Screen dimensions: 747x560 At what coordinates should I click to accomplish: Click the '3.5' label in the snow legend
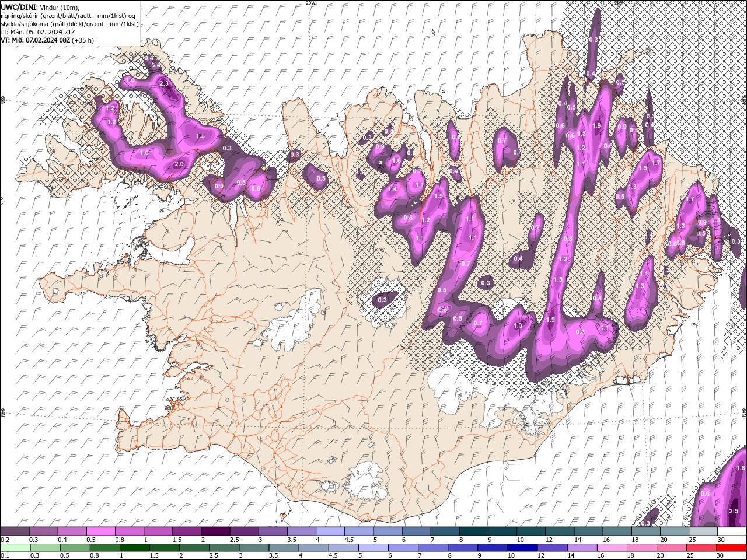[x=292, y=540]
